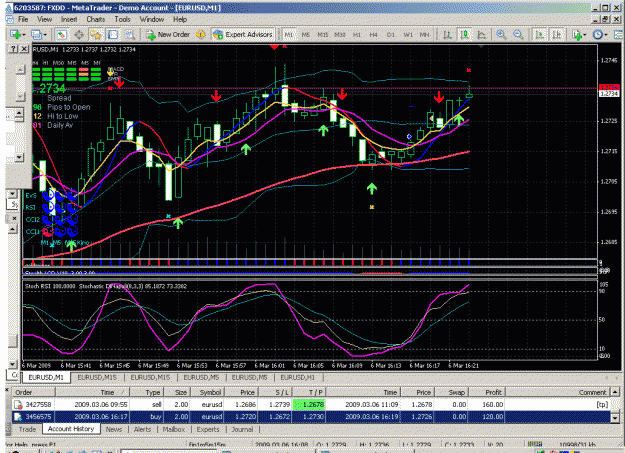The width and height of the screenshot is (625, 453).
Task: Sort history by Profit column header
Action: click(487, 392)
